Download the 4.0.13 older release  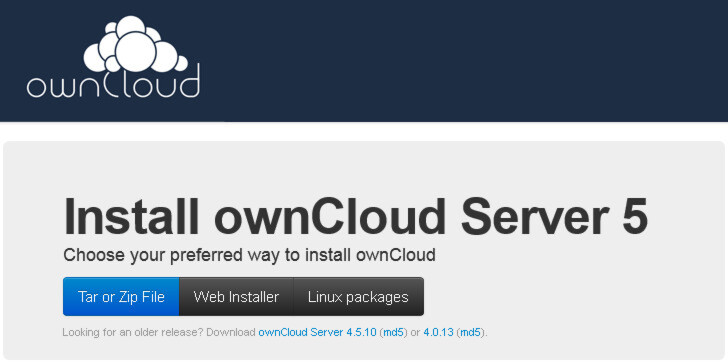[438, 332]
